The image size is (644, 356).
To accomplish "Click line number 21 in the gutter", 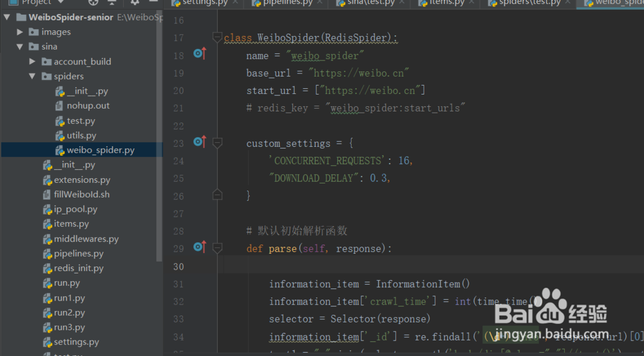I will click(178, 108).
